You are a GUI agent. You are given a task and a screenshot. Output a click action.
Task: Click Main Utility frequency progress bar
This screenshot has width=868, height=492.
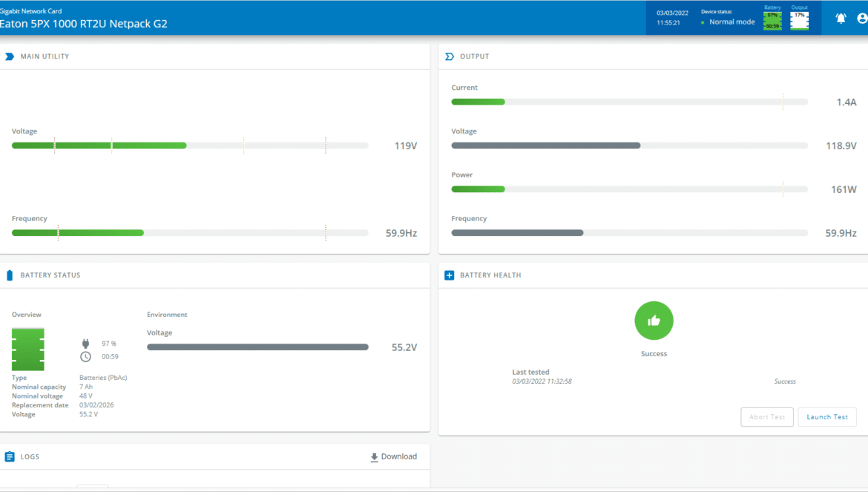[x=190, y=233]
